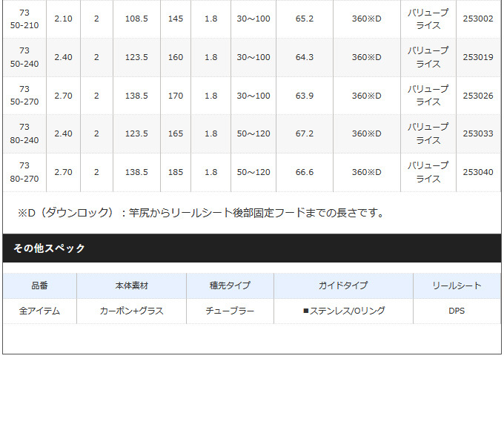The image size is (504, 439).
Task: Select the ■ステンレス/Oリング guide cell
Action: point(343,311)
